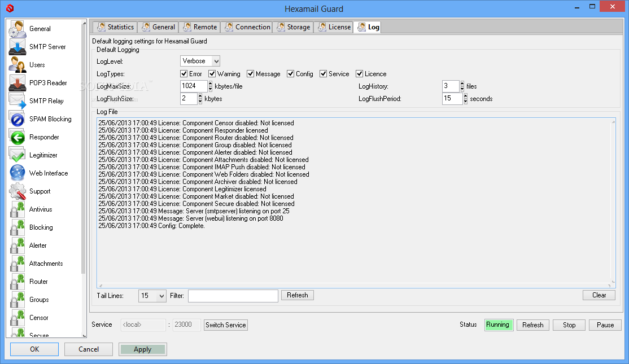629x364 pixels.
Task: Open the SMTP Relay envelope icon
Action: (18, 100)
